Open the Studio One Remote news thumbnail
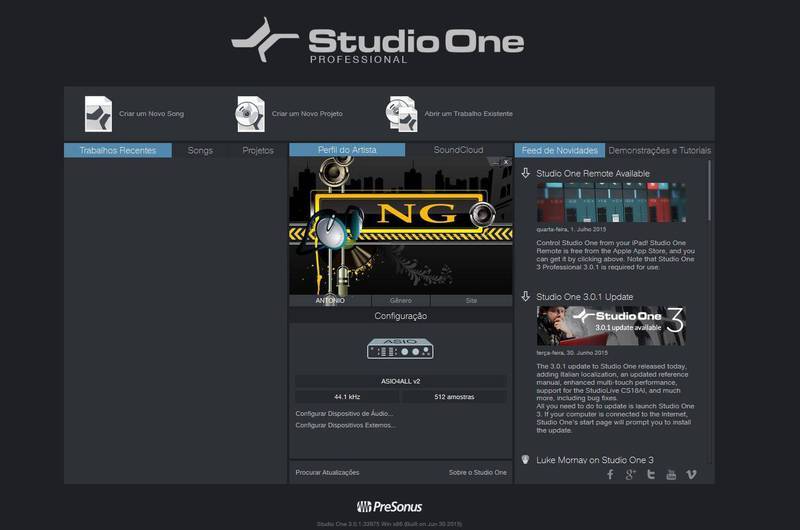Image resolution: width=800 pixels, height=530 pixels. [x=610, y=203]
